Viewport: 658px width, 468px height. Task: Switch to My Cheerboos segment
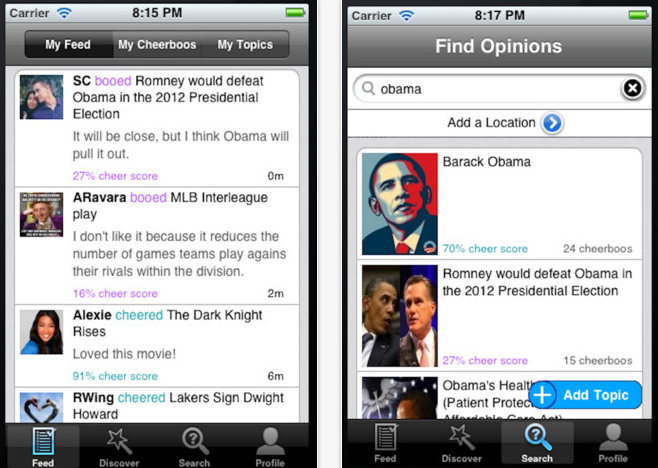tap(157, 44)
